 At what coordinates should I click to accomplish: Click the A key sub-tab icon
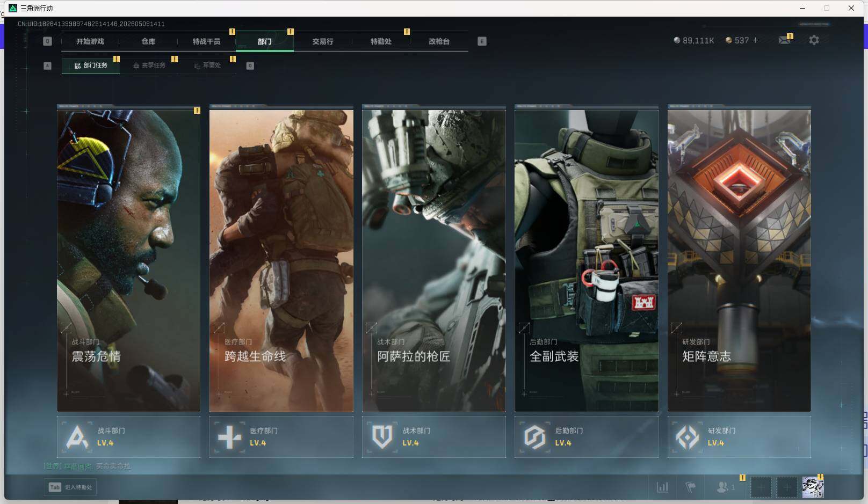coord(47,65)
